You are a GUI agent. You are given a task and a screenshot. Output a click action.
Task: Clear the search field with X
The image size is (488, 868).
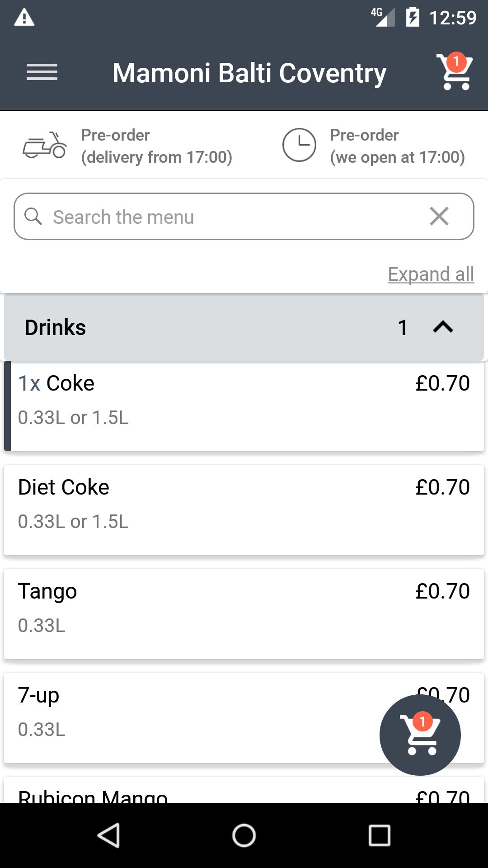click(439, 217)
